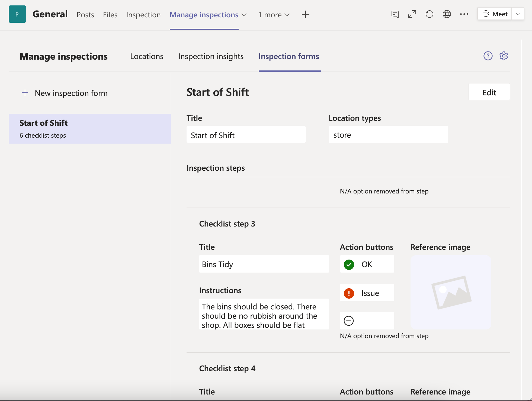
Task: Expand the Meet button dropdown arrow
Action: tap(518, 14)
